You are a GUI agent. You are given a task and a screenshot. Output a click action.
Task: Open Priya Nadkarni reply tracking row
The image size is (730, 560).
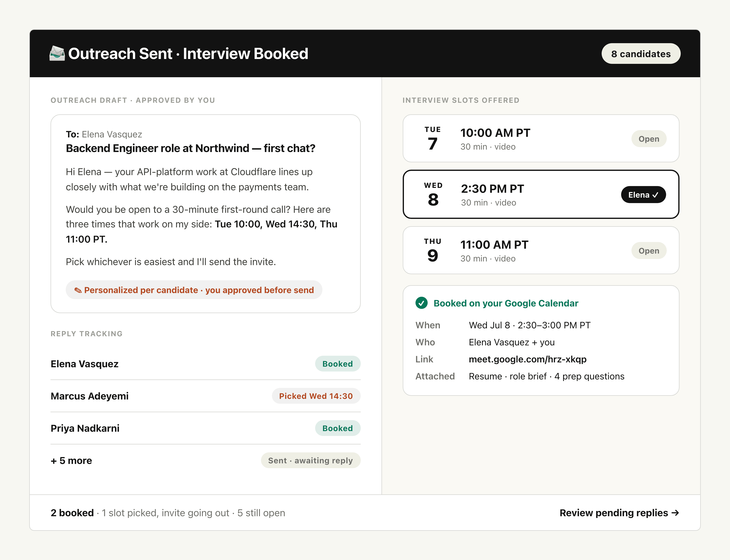click(x=205, y=428)
